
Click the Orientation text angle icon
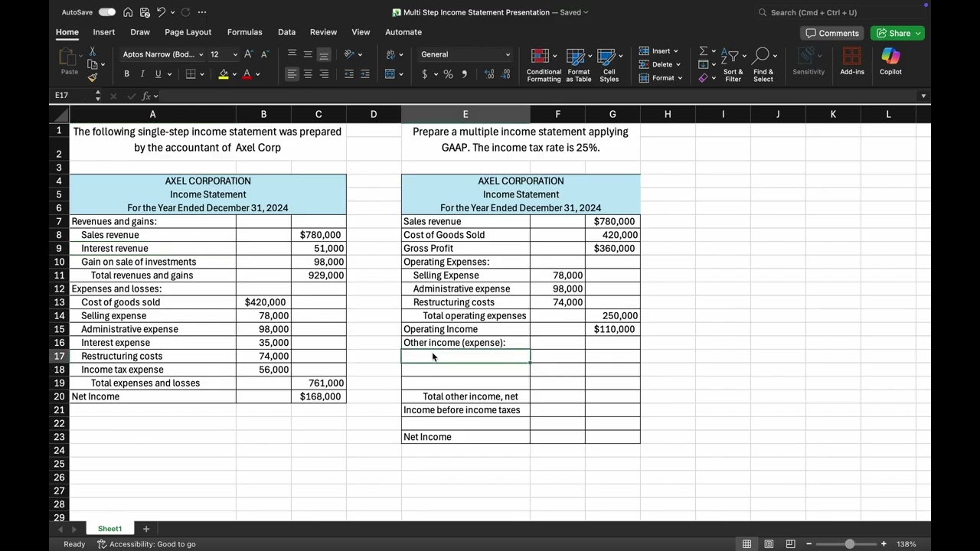(349, 54)
